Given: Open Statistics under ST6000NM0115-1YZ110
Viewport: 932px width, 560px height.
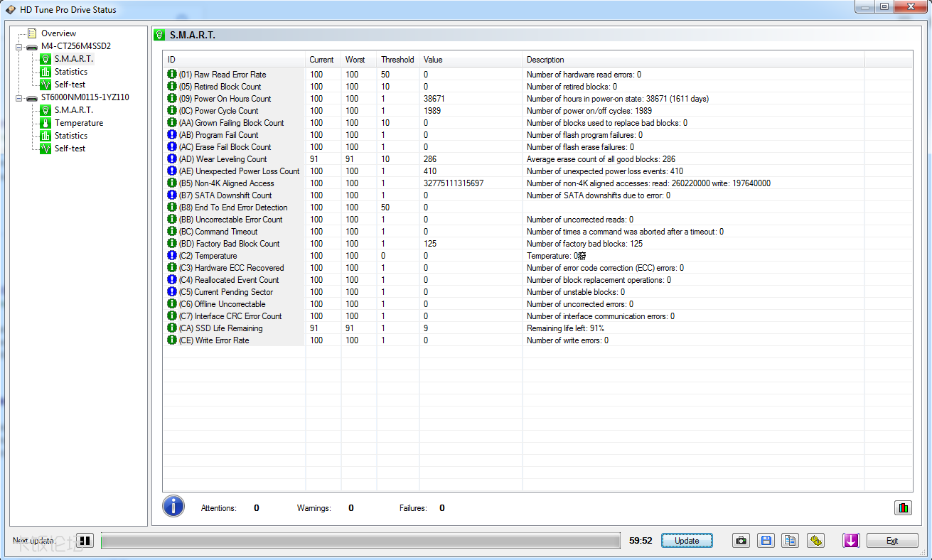Looking at the screenshot, I should click(71, 136).
